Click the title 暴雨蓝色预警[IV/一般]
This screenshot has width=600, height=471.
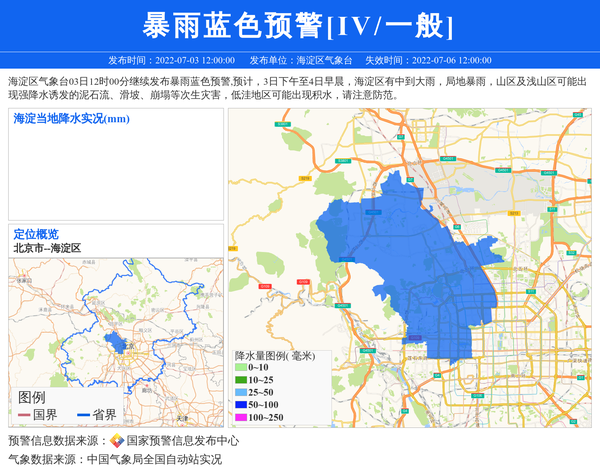(298, 25)
